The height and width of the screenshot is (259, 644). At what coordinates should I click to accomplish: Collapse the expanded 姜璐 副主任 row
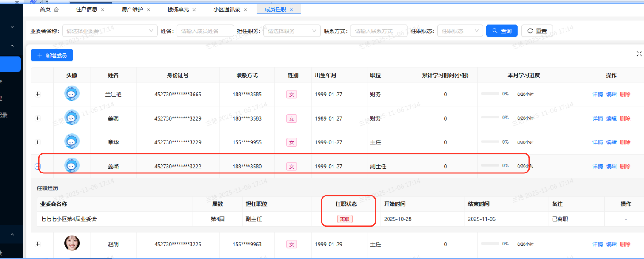point(37,166)
